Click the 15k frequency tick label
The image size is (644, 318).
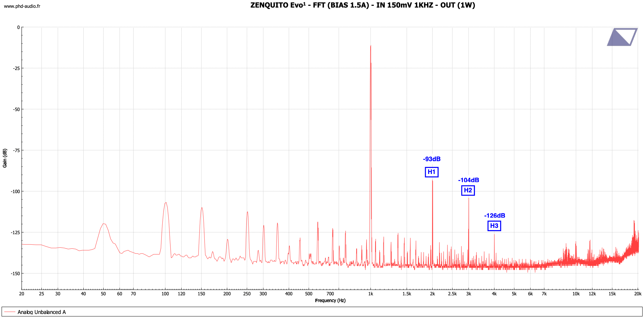pyautogui.click(x=612, y=294)
